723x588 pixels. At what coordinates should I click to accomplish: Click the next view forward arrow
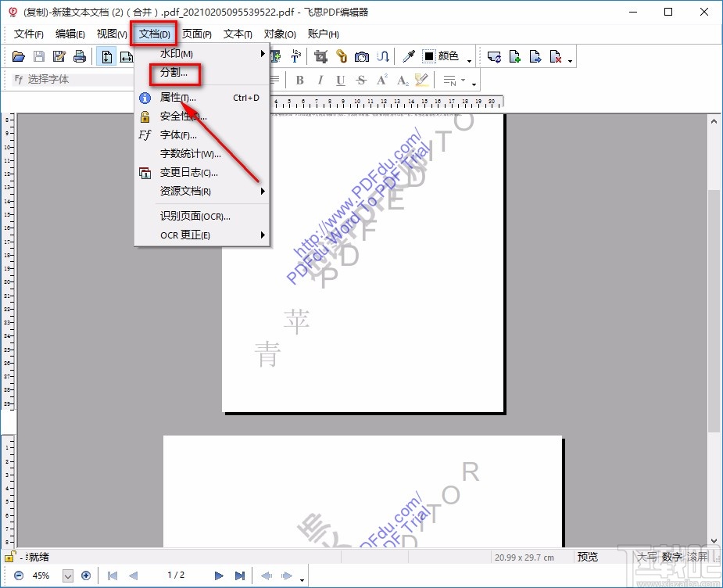pos(286,575)
